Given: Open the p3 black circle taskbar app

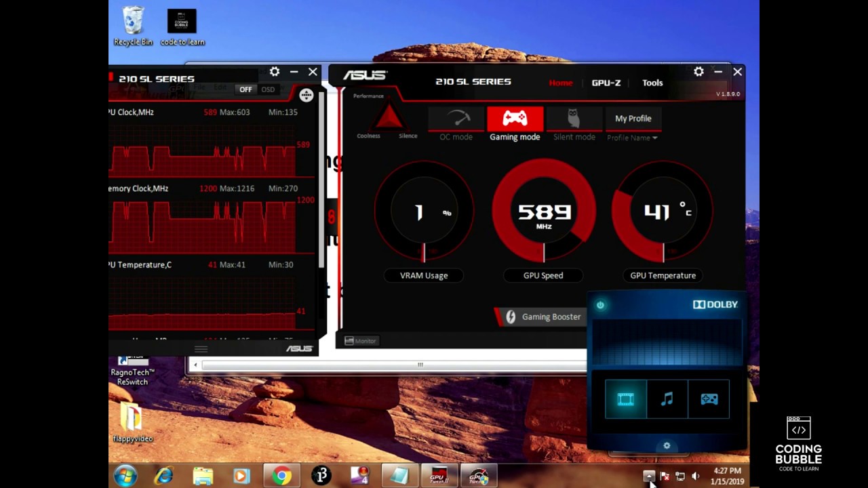Looking at the screenshot, I should pos(321,476).
